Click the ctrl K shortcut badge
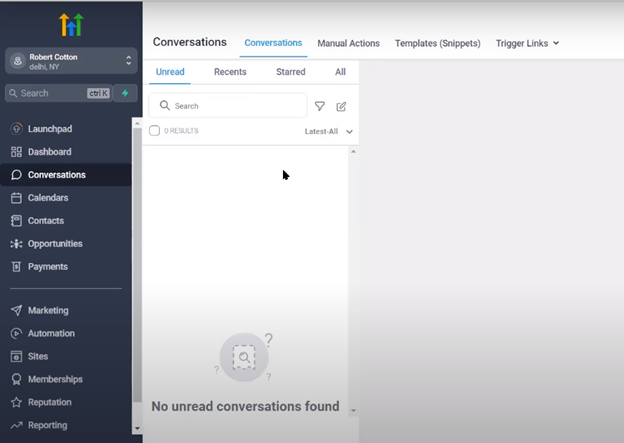Image resolution: width=624 pixels, height=443 pixels. click(98, 93)
